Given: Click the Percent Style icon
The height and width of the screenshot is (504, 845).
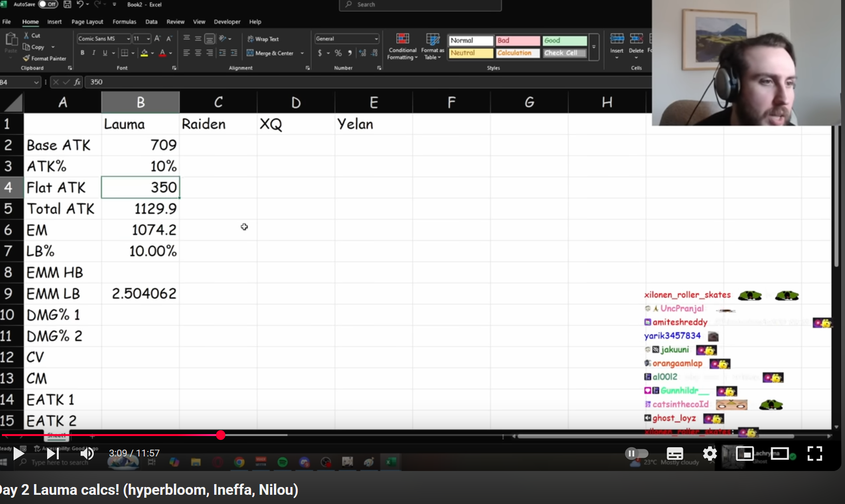Looking at the screenshot, I should pyautogui.click(x=338, y=53).
